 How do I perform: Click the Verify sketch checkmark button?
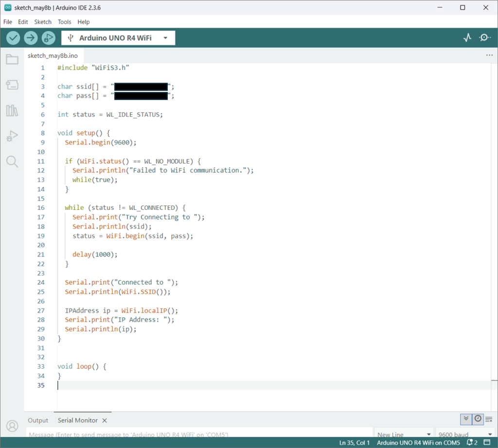(x=13, y=38)
